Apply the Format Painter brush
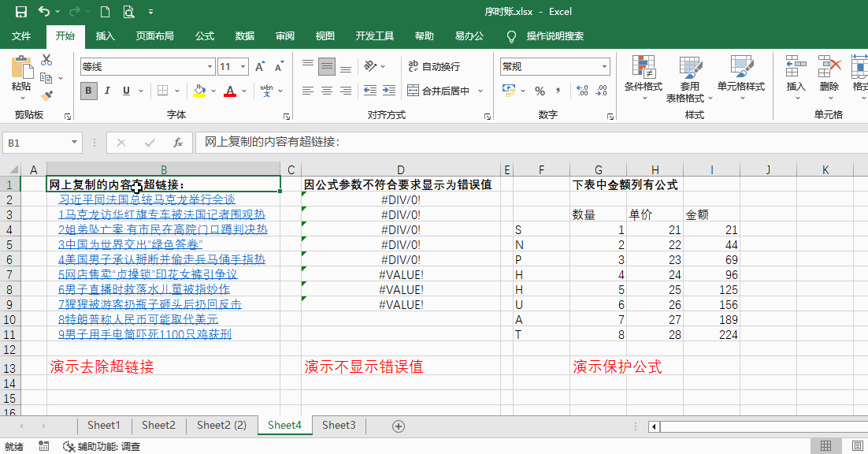The width and height of the screenshot is (868, 454). pyautogui.click(x=46, y=96)
